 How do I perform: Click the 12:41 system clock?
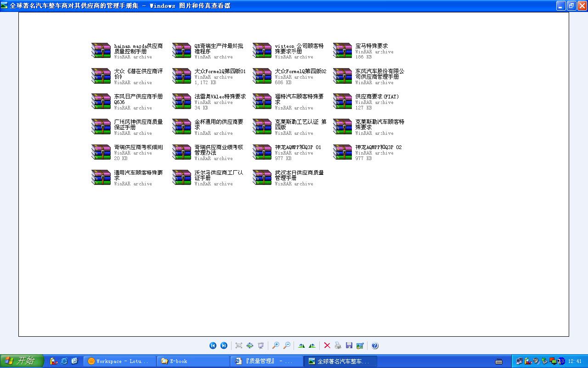pyautogui.click(x=575, y=362)
